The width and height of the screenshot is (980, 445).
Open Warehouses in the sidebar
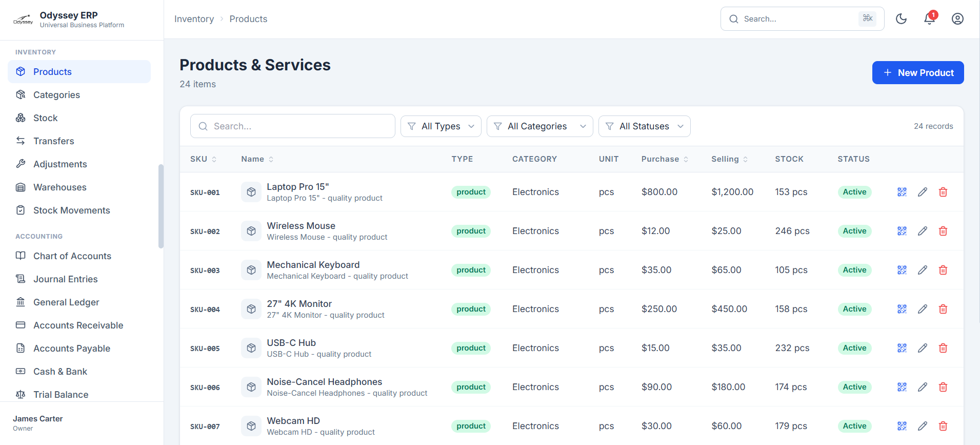point(79,187)
